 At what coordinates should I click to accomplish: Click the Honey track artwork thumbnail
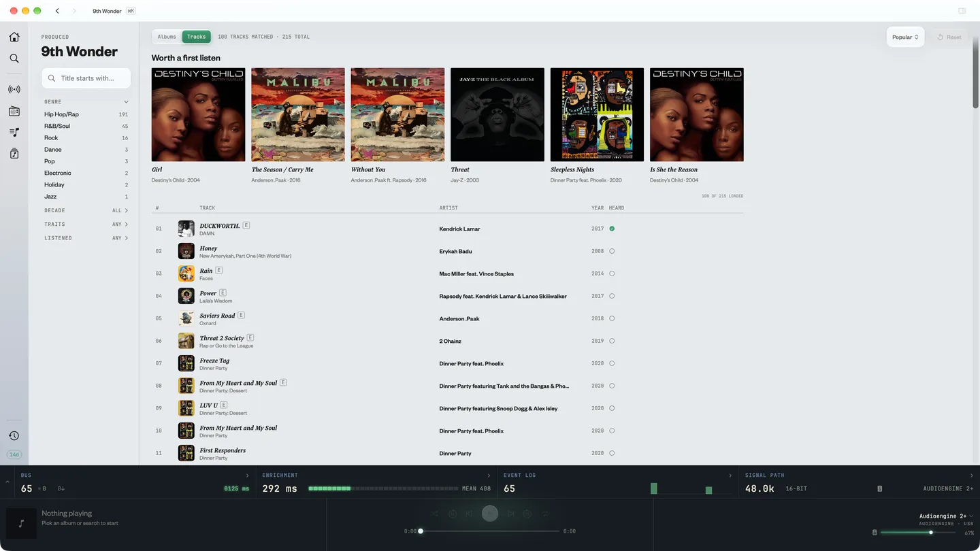pos(186,251)
